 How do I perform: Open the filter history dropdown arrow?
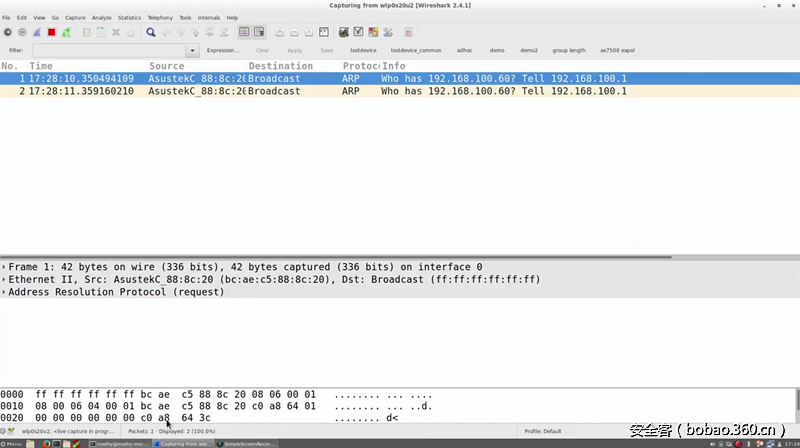(192, 51)
